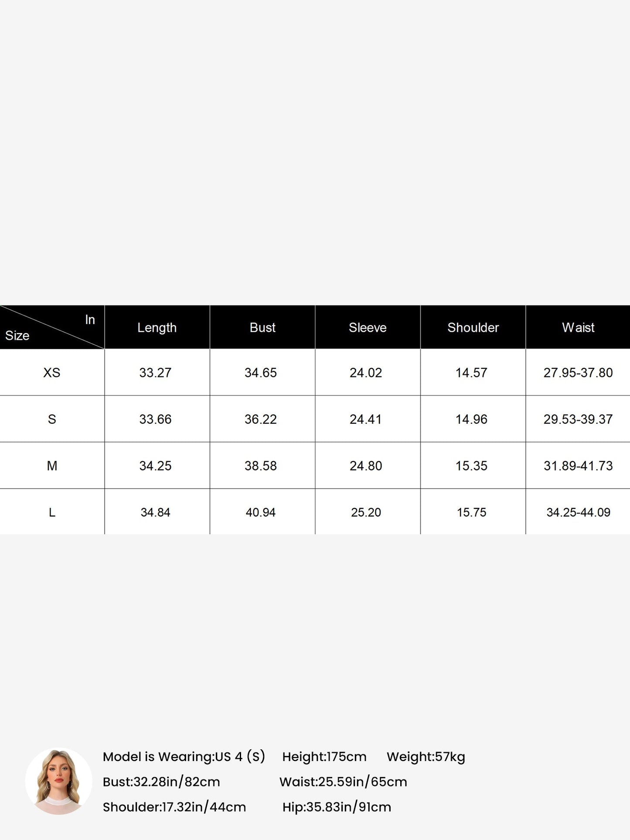Select the S size row label
630x840 pixels.
52,419
